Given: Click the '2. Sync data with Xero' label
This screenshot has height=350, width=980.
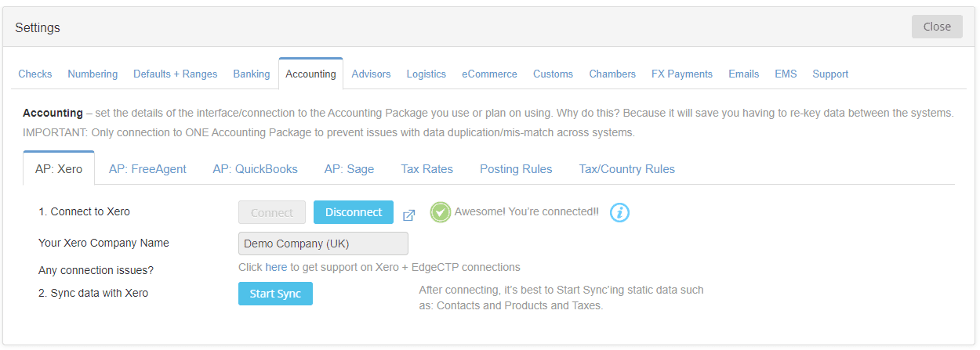Looking at the screenshot, I should (x=93, y=293).
